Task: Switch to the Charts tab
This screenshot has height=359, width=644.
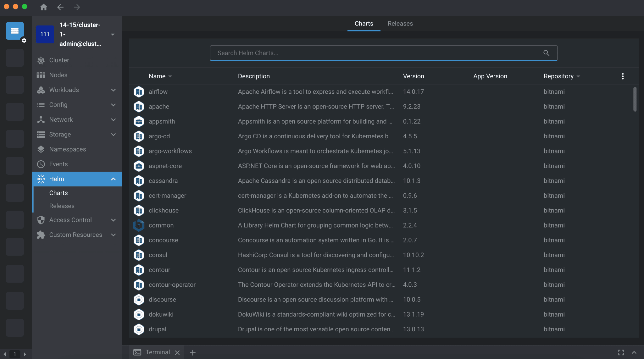Action: click(x=364, y=24)
